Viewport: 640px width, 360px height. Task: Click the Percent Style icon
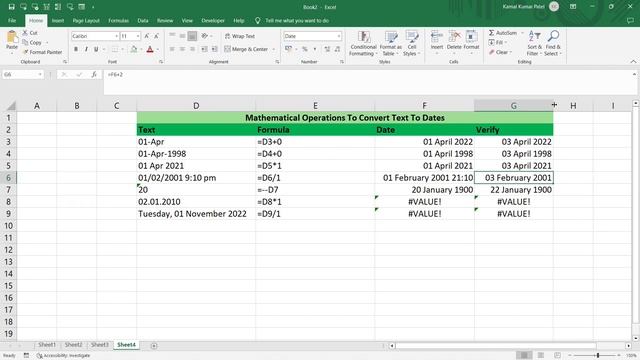[x=304, y=49]
